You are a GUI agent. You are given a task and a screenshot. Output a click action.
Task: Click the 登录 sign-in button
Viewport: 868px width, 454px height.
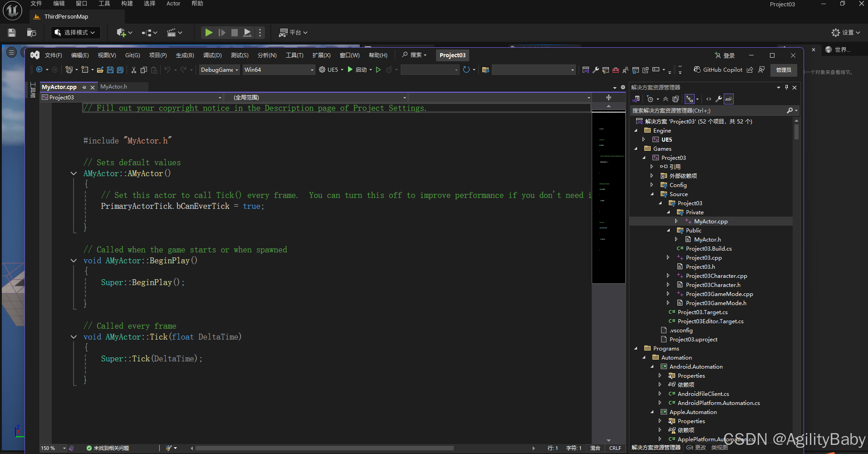coord(725,55)
